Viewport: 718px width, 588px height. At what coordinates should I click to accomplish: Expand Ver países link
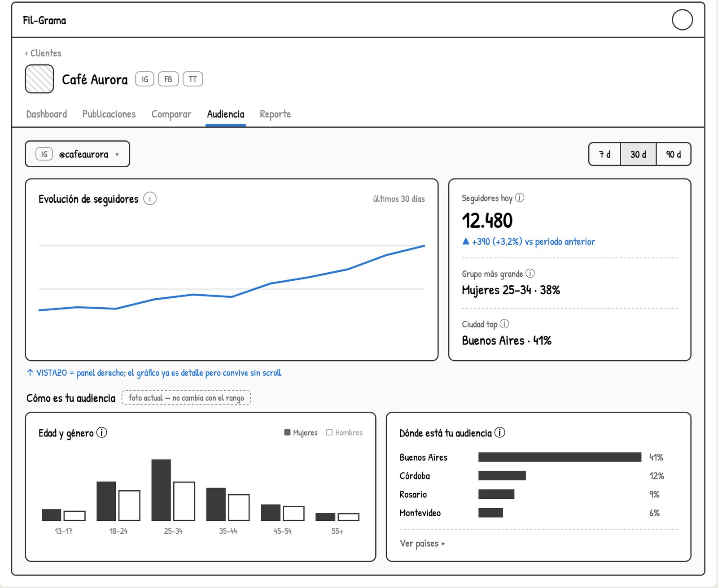tap(422, 543)
